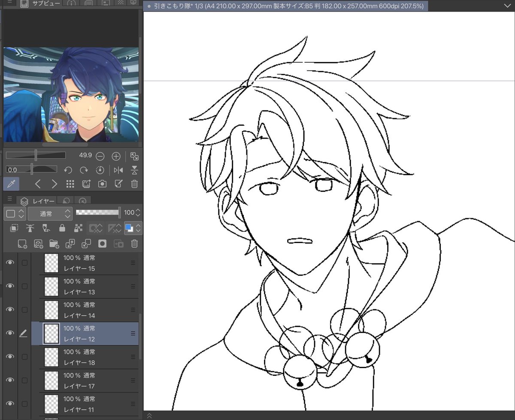Screen dimensions: 515x420
Task: Import an image into Sub View
Action: (86, 184)
